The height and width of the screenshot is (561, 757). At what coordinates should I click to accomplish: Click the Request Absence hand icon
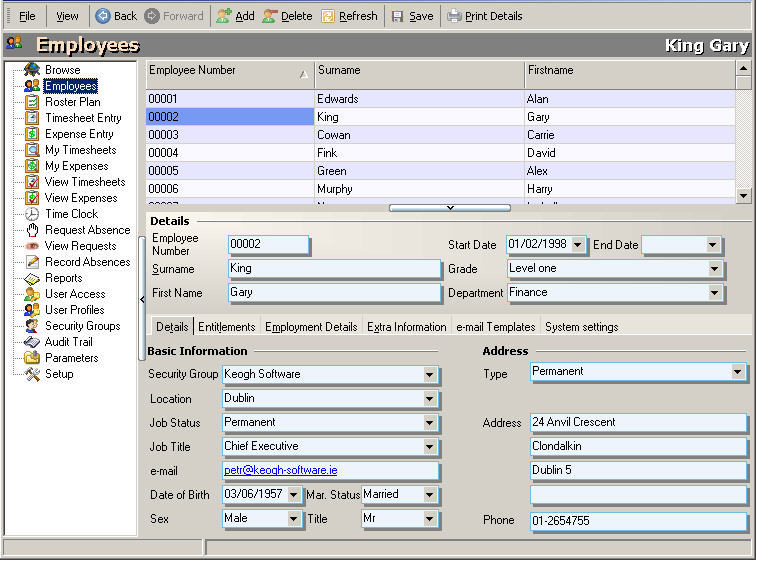click(32, 229)
